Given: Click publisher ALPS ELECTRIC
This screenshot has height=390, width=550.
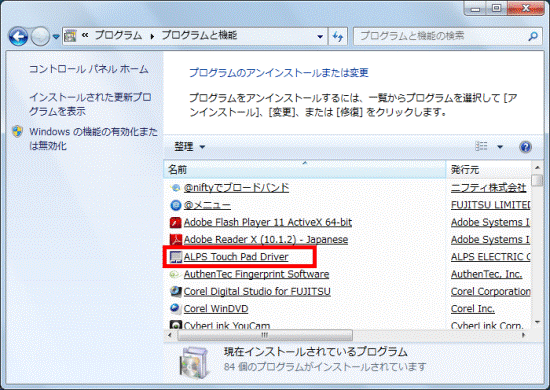Looking at the screenshot, I should pos(490,257).
